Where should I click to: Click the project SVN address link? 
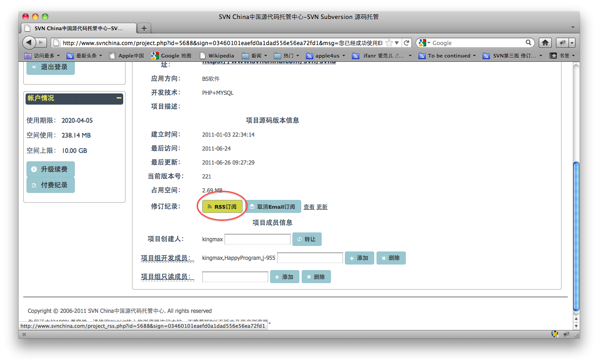[269, 61]
